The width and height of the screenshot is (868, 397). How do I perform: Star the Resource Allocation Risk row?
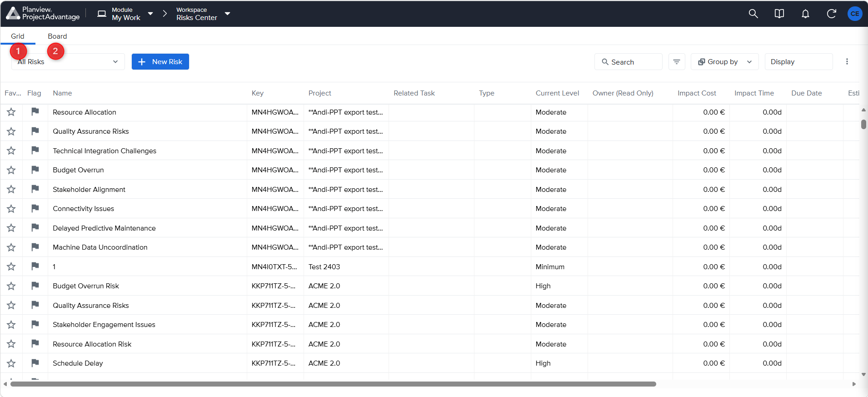tap(11, 344)
